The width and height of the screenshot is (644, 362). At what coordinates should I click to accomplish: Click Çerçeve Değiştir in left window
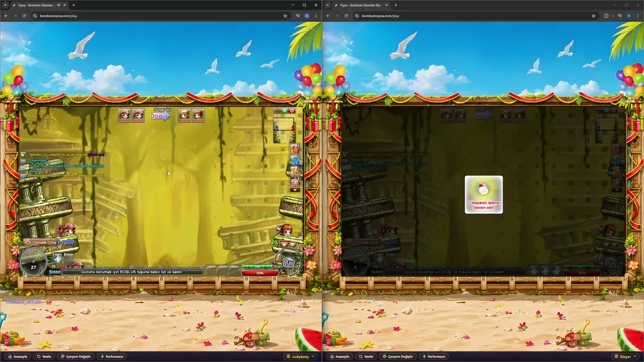point(75,356)
